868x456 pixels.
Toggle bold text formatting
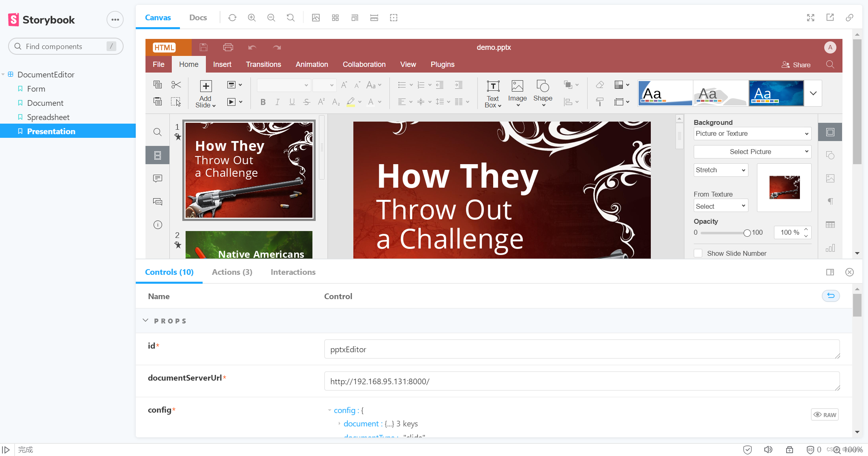coord(263,102)
